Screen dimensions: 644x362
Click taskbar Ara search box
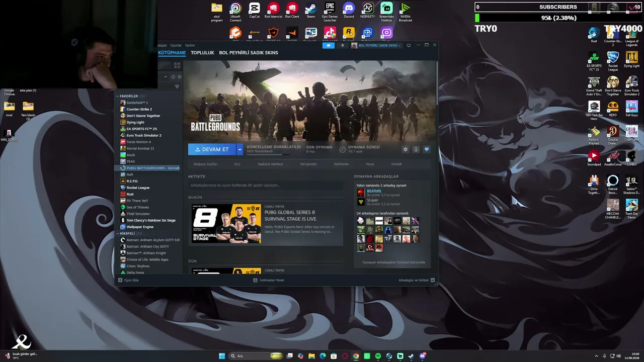pyautogui.click(x=255, y=356)
